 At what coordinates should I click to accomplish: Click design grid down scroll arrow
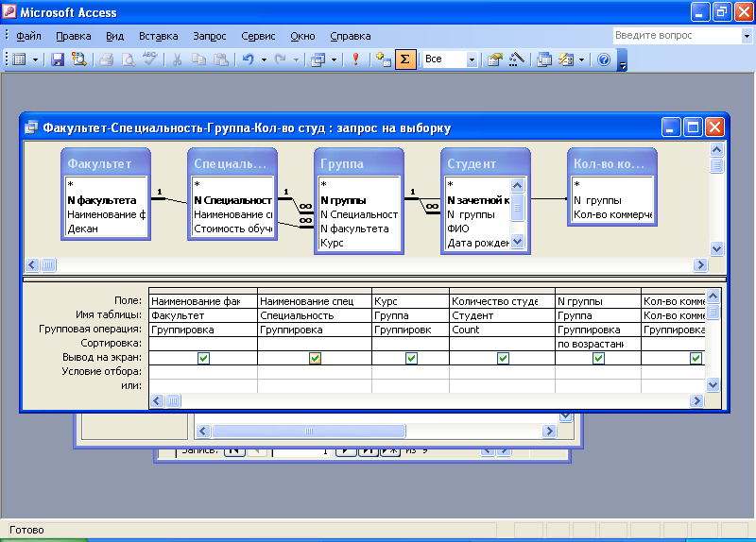pos(713,385)
